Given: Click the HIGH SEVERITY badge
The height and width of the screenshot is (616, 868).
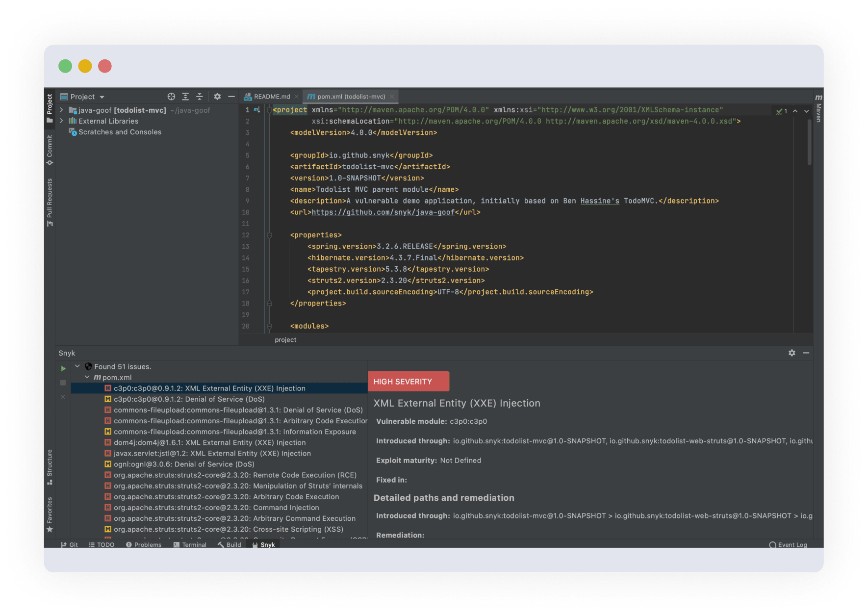Looking at the screenshot, I should (408, 382).
